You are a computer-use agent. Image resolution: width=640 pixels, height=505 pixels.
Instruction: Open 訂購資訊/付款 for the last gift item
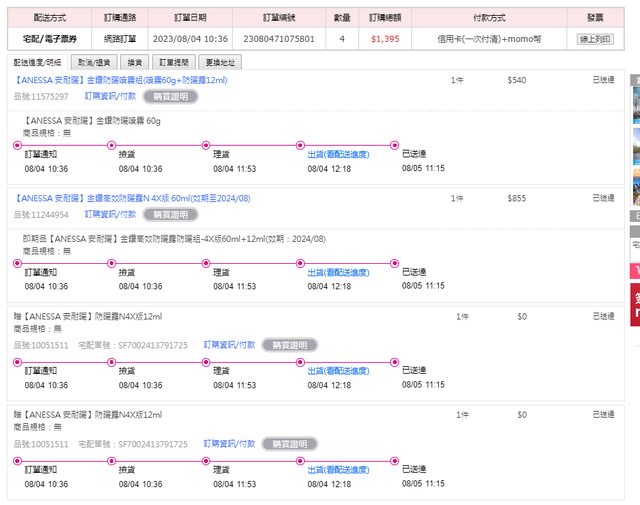point(230,443)
